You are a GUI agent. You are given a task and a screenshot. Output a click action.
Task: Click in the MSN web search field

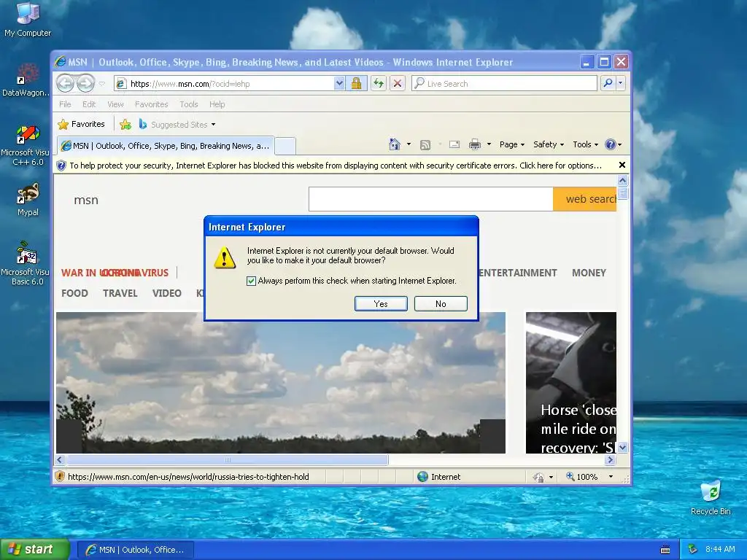click(x=430, y=199)
